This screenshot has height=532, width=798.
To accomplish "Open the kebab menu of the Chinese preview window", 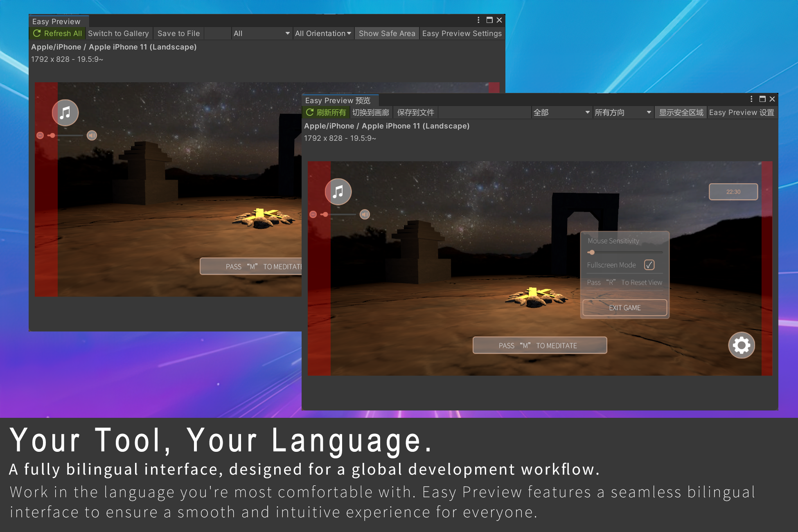I will click(751, 99).
